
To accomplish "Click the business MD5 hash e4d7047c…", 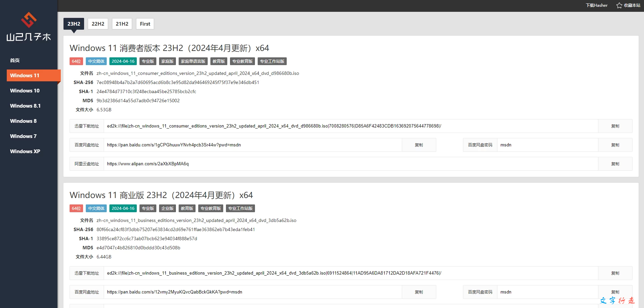I will (138, 248).
